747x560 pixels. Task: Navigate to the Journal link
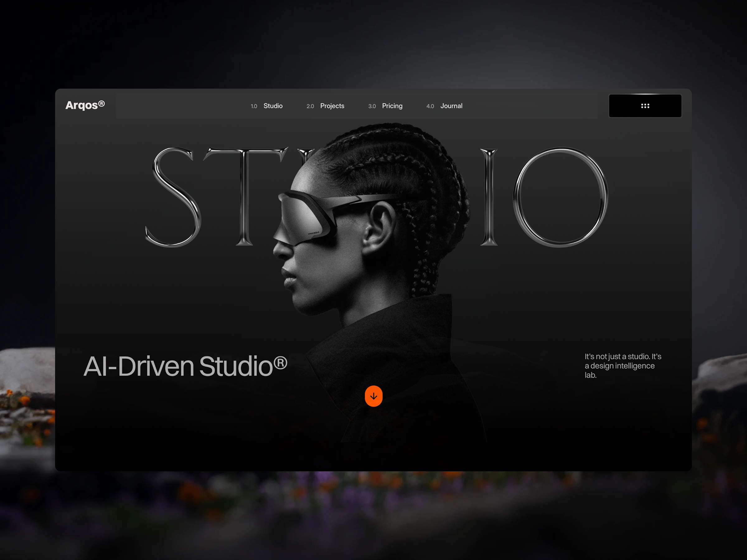tap(451, 106)
